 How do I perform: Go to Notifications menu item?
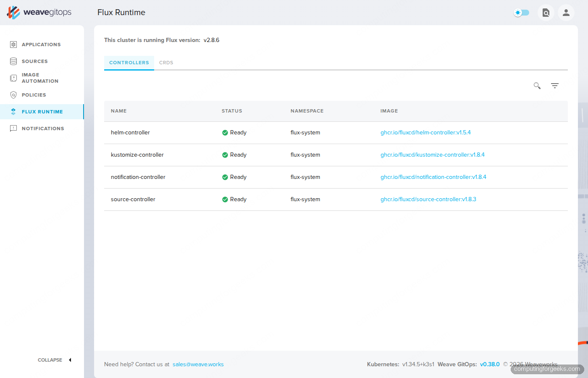pos(43,129)
